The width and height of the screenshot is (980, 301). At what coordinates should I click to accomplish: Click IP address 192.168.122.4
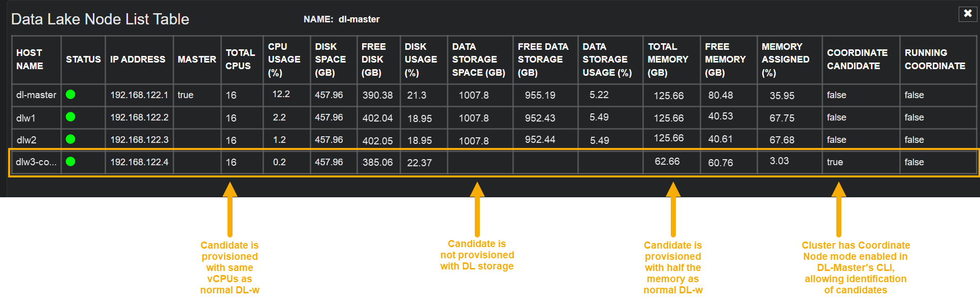(x=139, y=162)
